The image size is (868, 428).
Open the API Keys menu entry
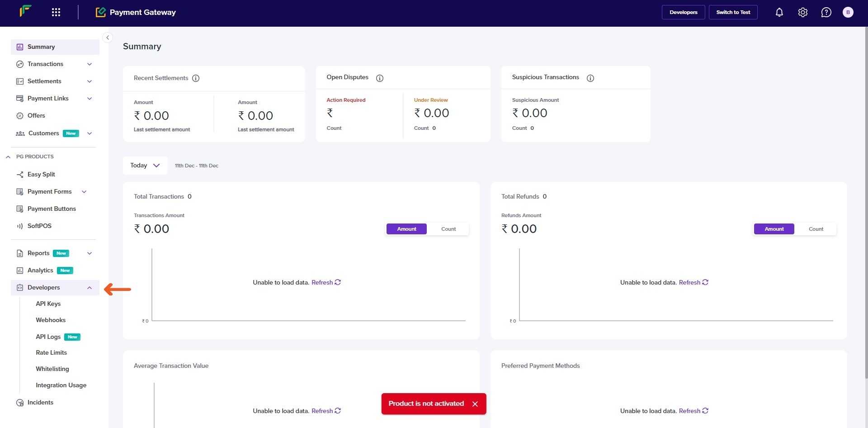point(48,304)
